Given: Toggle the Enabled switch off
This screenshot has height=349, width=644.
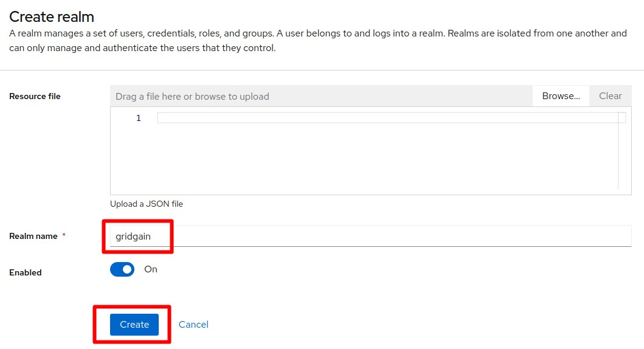Looking at the screenshot, I should pos(122,269).
